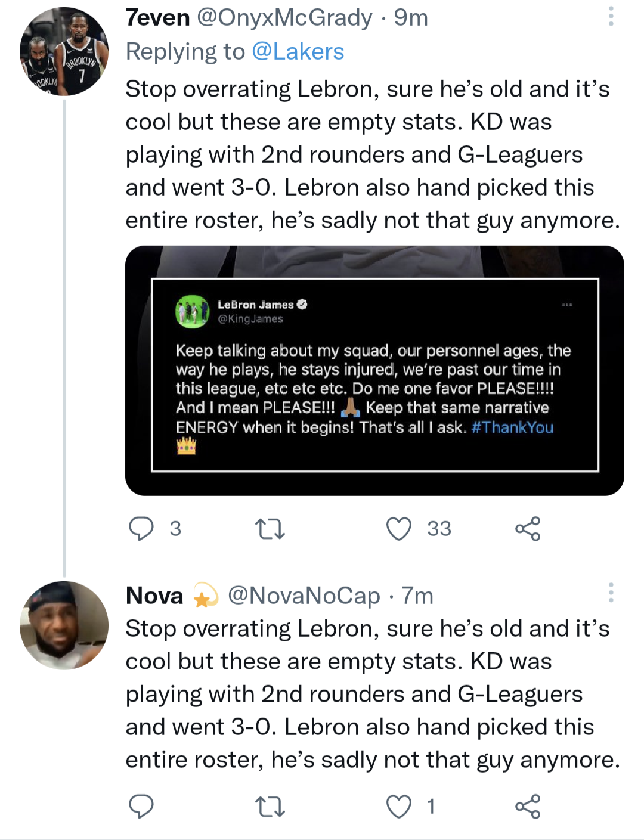Open the @OnyxMcGrady handle
The height and width of the screenshot is (840, 644).
coord(284,18)
